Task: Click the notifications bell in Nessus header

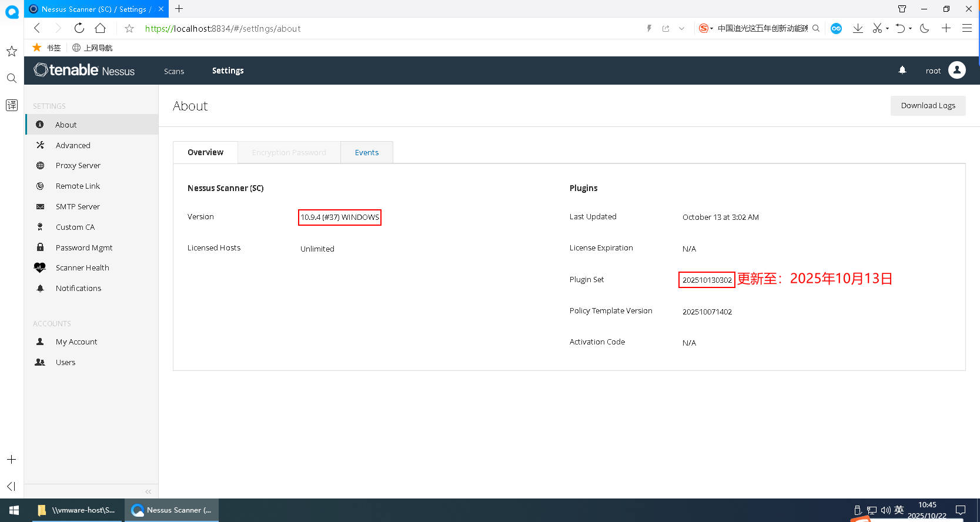Action: click(x=902, y=71)
